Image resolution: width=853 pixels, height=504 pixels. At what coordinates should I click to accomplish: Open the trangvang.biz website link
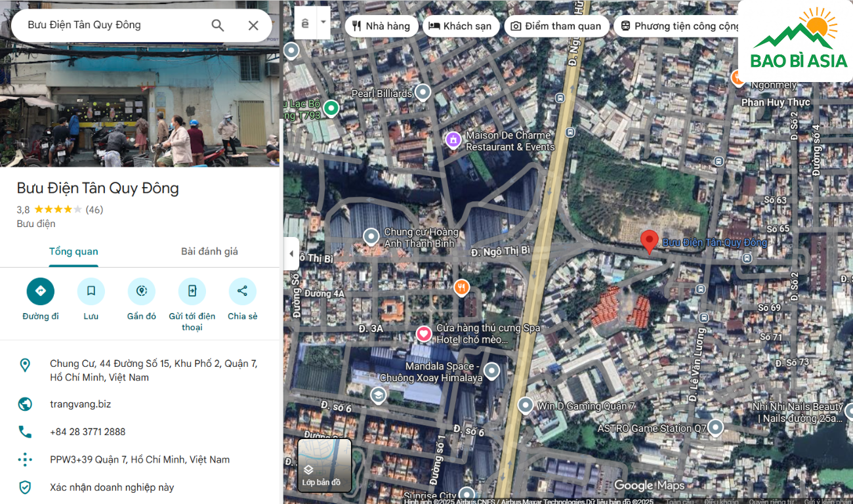[81, 404]
